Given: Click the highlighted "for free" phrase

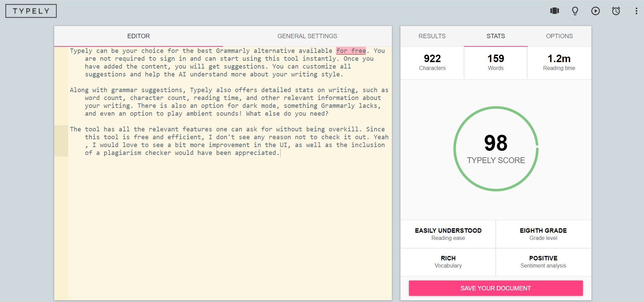Looking at the screenshot, I should click(x=351, y=51).
